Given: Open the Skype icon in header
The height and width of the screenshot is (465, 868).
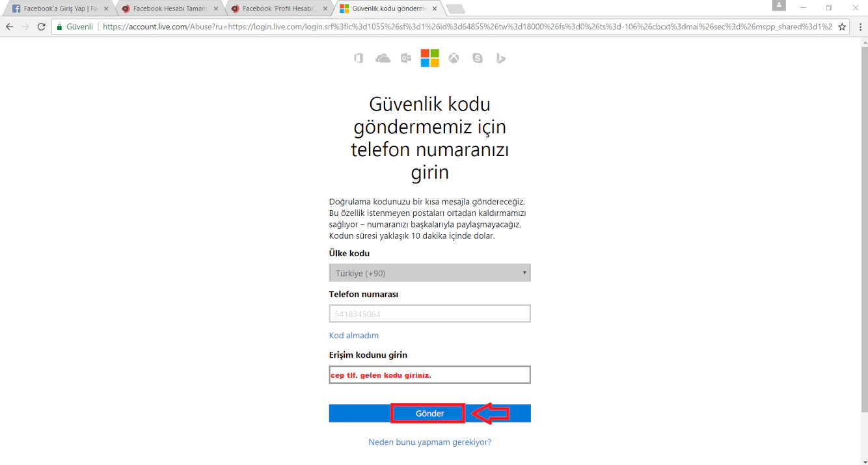Looking at the screenshot, I should pyautogui.click(x=478, y=59).
